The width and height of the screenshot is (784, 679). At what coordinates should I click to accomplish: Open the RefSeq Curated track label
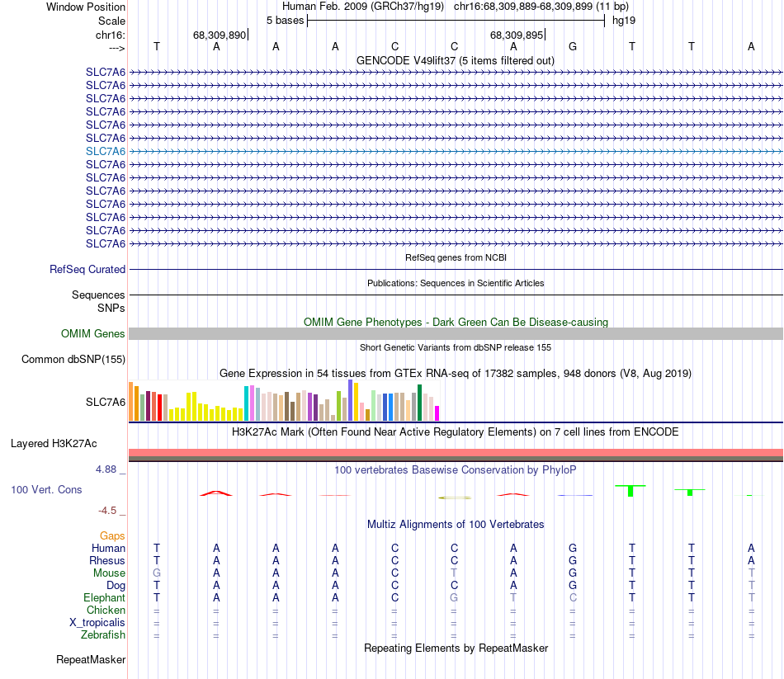87,269
